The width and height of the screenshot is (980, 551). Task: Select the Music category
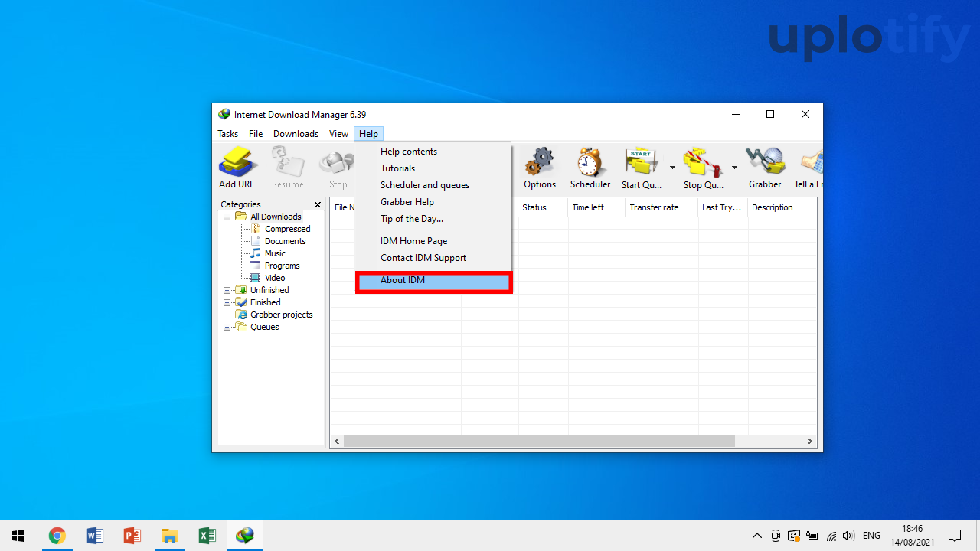(x=275, y=253)
